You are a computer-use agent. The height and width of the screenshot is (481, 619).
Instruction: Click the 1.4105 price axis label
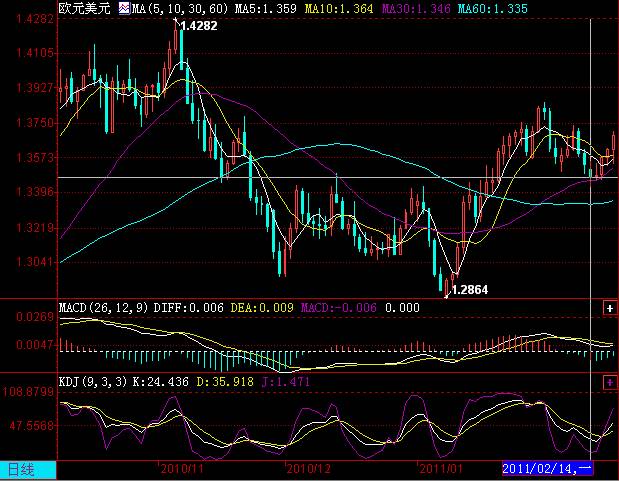(x=35, y=53)
